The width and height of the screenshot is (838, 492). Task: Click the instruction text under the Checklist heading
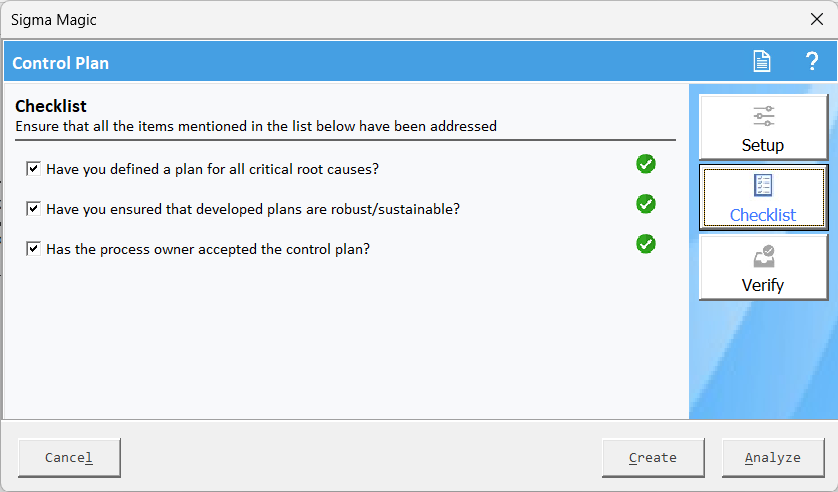pos(256,127)
